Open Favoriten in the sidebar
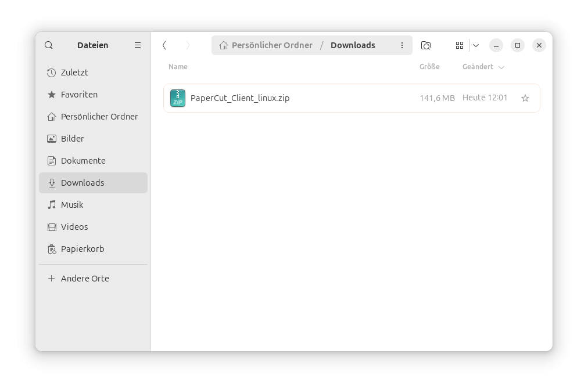Image resolution: width=588 pixels, height=390 pixels. point(93,95)
